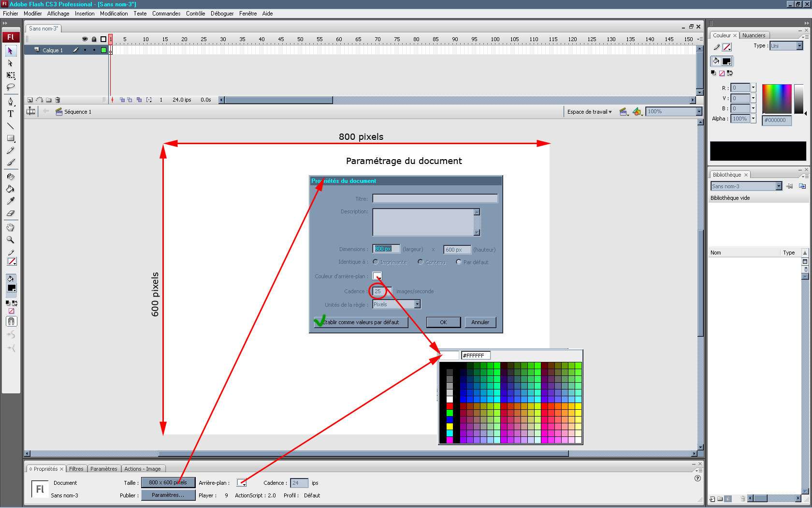This screenshot has width=812, height=508.
Task: Select the Ink Bottle tool
Action: 11,177
